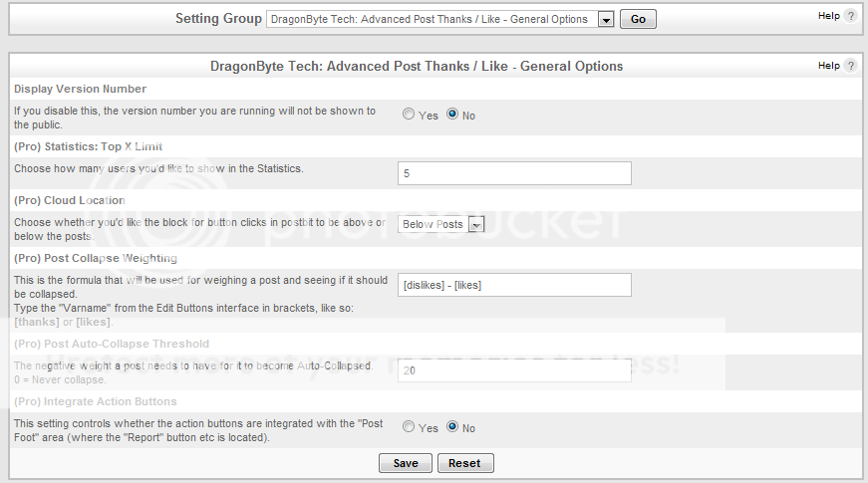Click the Save button
Viewport: 868px width, 483px height.
tap(406, 463)
